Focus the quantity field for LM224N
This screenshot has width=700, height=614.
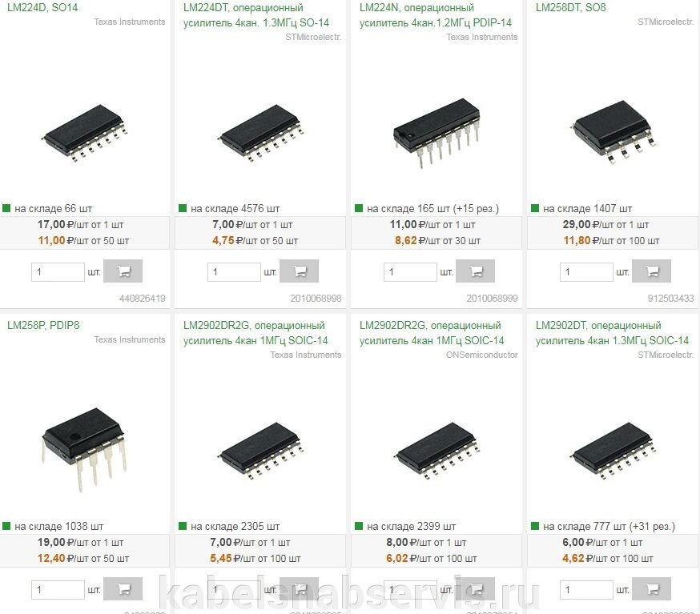(x=410, y=271)
